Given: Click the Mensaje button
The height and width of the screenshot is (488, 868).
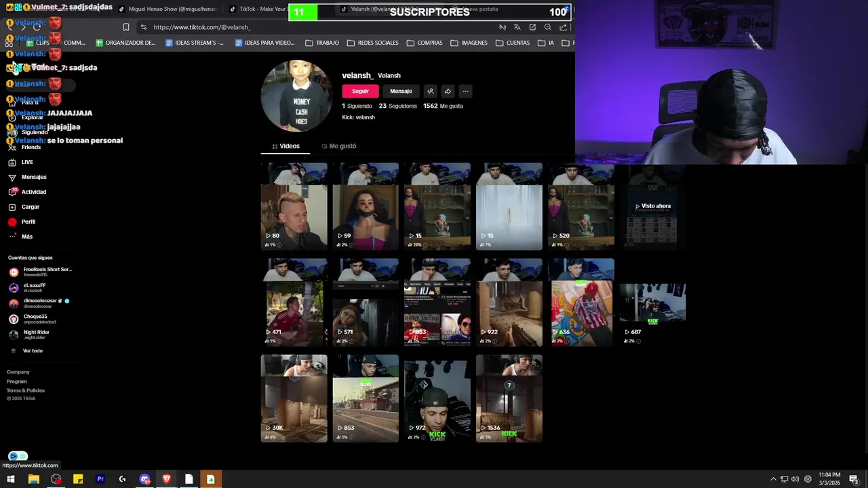Looking at the screenshot, I should [401, 91].
